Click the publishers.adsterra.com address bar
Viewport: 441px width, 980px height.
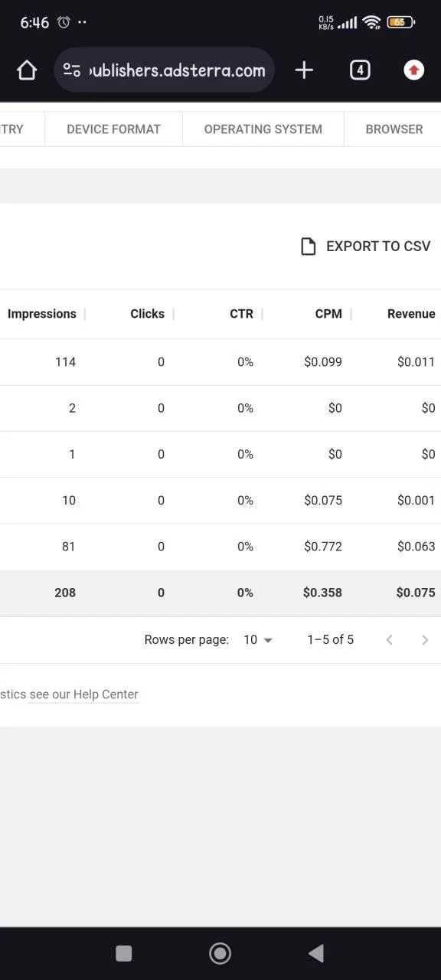pos(165,70)
